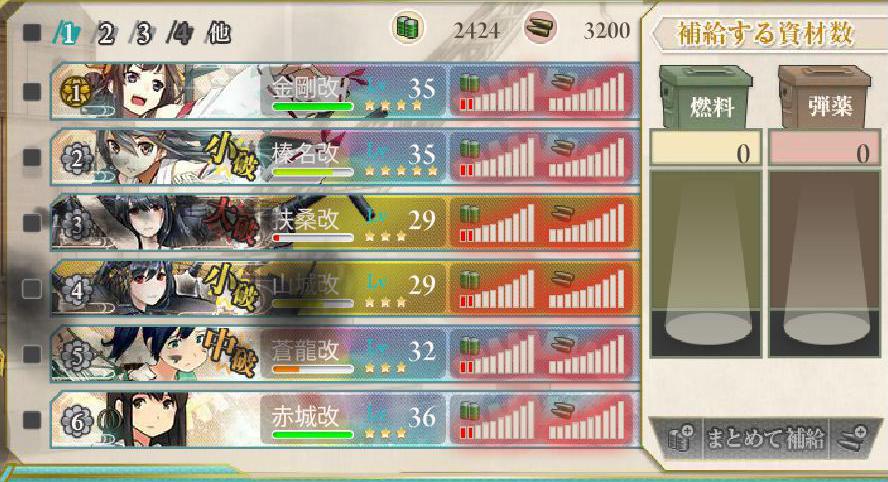Tick the checkbox for 金剛改

pyautogui.click(x=32, y=91)
